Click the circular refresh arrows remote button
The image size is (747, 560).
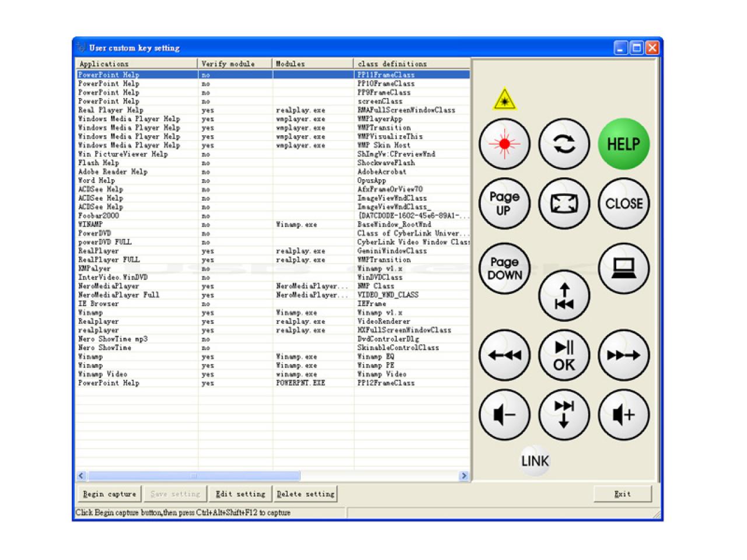point(564,144)
